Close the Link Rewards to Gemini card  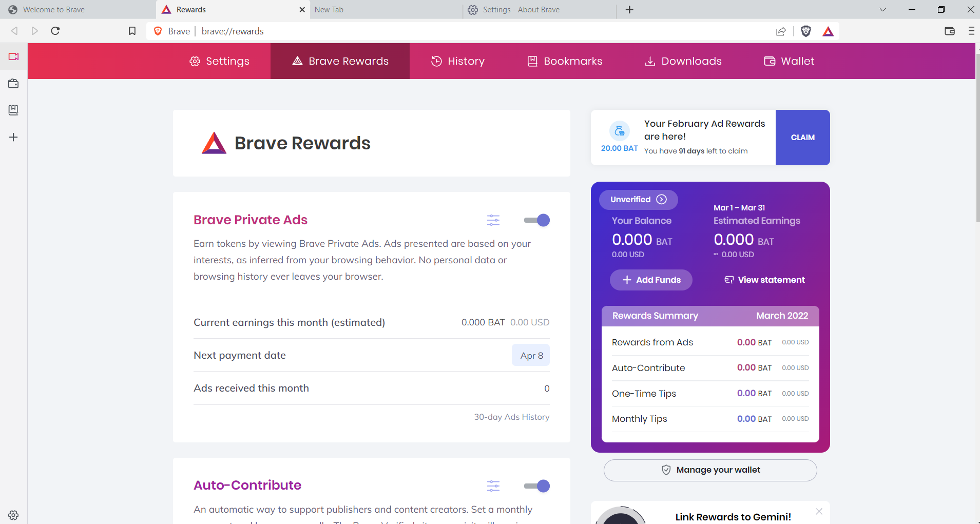pos(819,511)
